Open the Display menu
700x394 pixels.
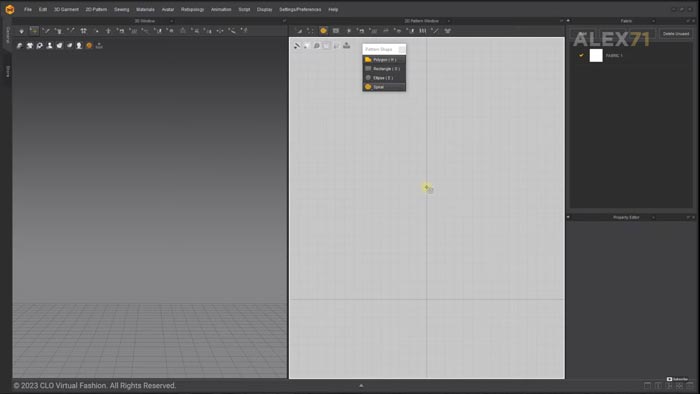click(264, 9)
